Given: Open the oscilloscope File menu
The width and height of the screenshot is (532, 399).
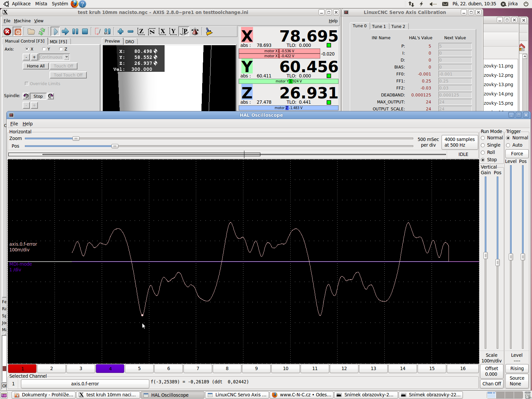Looking at the screenshot, I should [x=14, y=124].
